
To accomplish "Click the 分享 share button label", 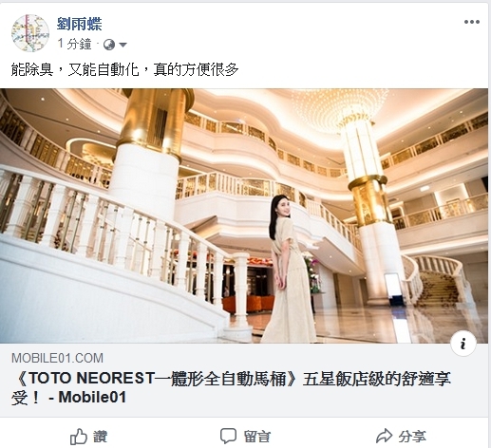I will pos(412,437).
